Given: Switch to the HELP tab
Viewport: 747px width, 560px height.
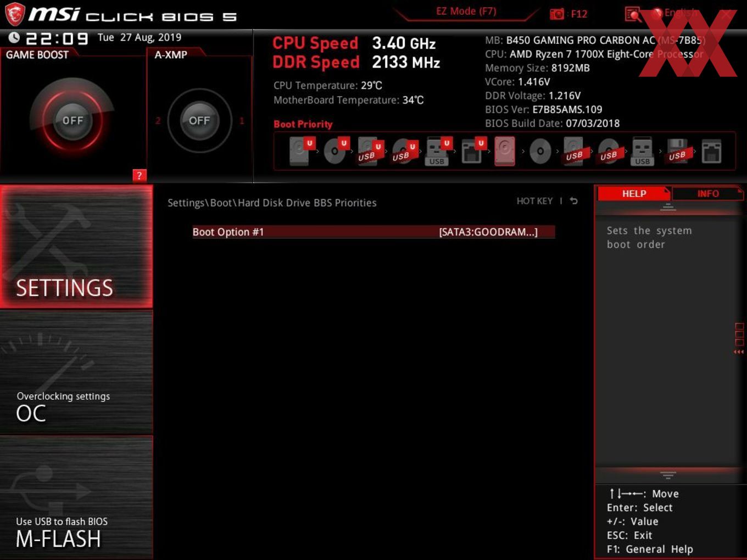Looking at the screenshot, I should 634,193.
